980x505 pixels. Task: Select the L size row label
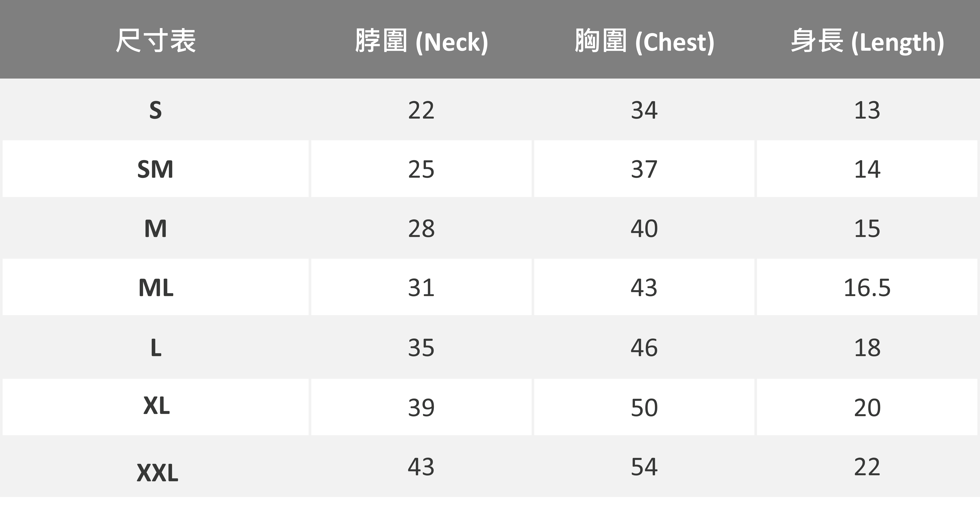[x=156, y=347]
